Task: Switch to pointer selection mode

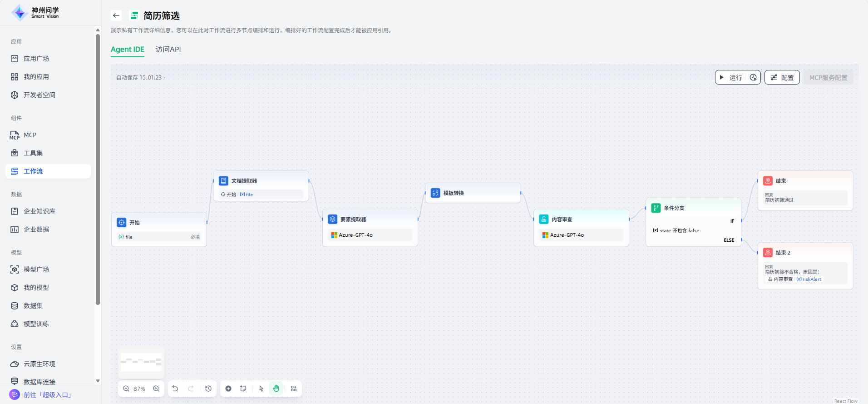Action: click(x=261, y=389)
